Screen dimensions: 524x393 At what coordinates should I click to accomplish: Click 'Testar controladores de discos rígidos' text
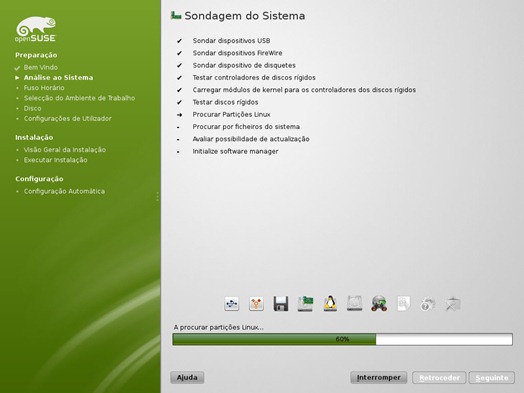click(254, 78)
